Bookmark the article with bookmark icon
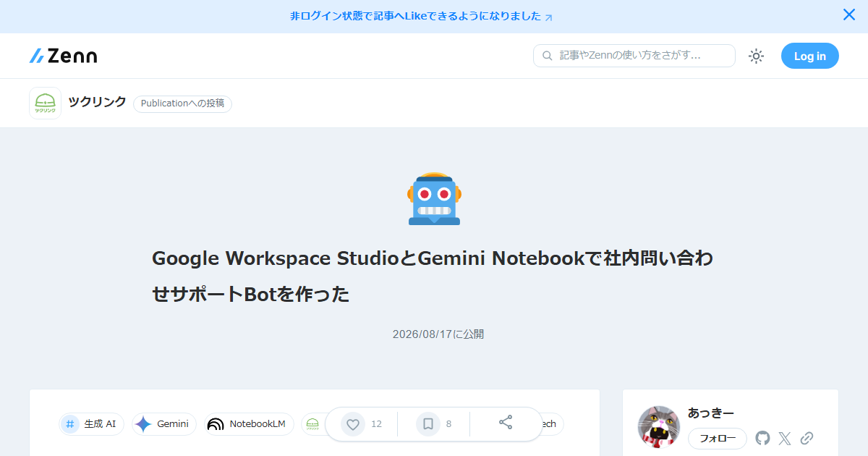Image resolution: width=868 pixels, height=456 pixels. [x=428, y=424]
